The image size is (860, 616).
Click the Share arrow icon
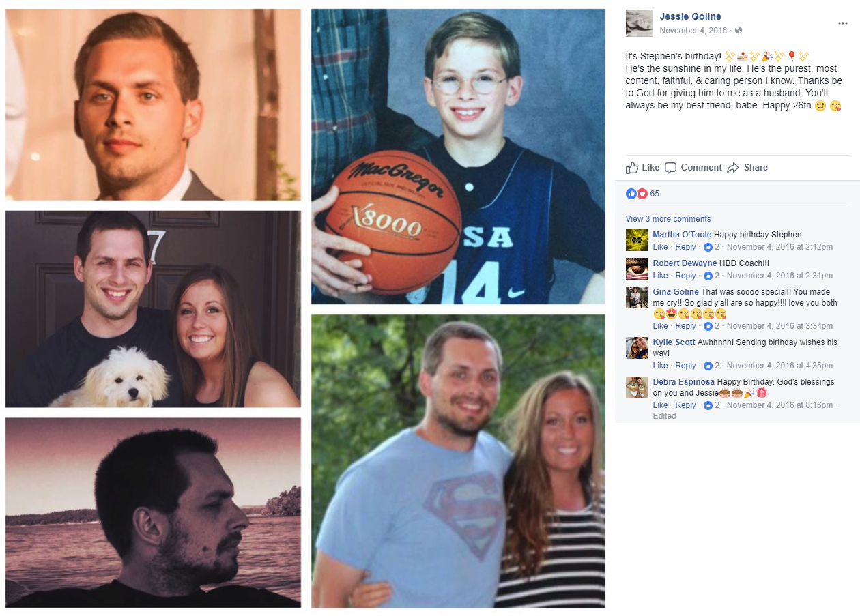point(733,168)
